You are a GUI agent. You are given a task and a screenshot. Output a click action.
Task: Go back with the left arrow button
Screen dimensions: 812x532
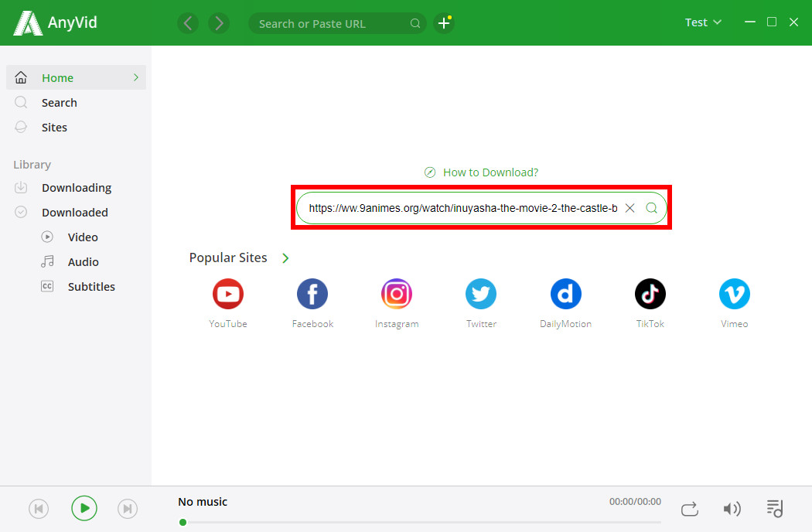click(x=188, y=23)
